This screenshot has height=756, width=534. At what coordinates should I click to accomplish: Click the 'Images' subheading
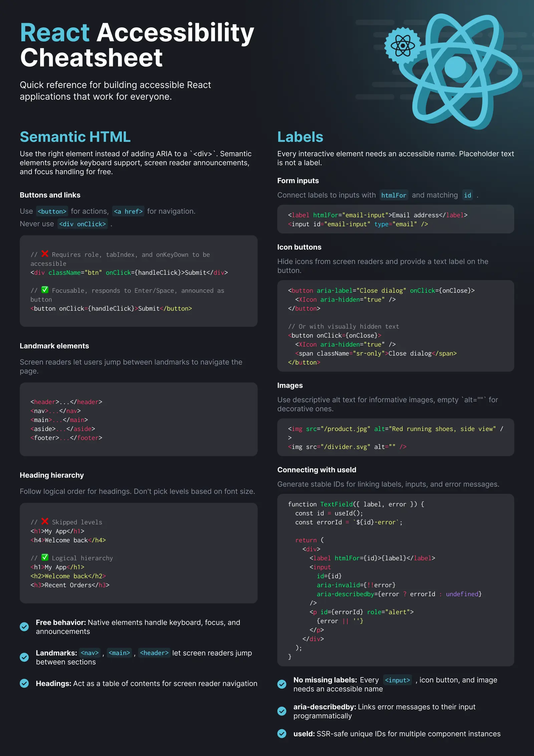tap(290, 385)
